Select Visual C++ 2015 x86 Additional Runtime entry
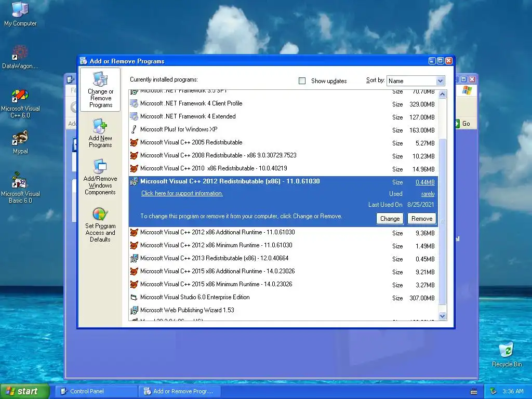The width and height of the screenshot is (532, 399). pos(283,271)
